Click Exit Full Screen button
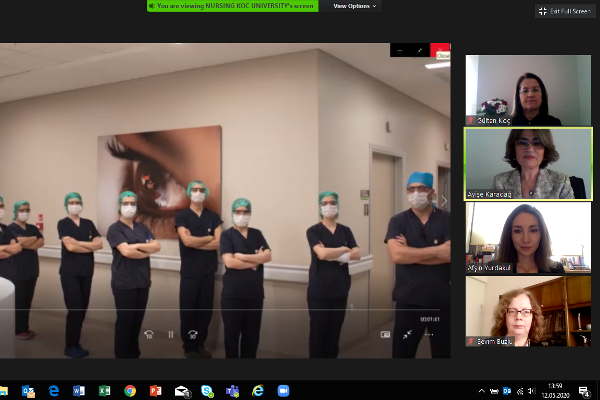The height and width of the screenshot is (400, 600). [x=566, y=10]
